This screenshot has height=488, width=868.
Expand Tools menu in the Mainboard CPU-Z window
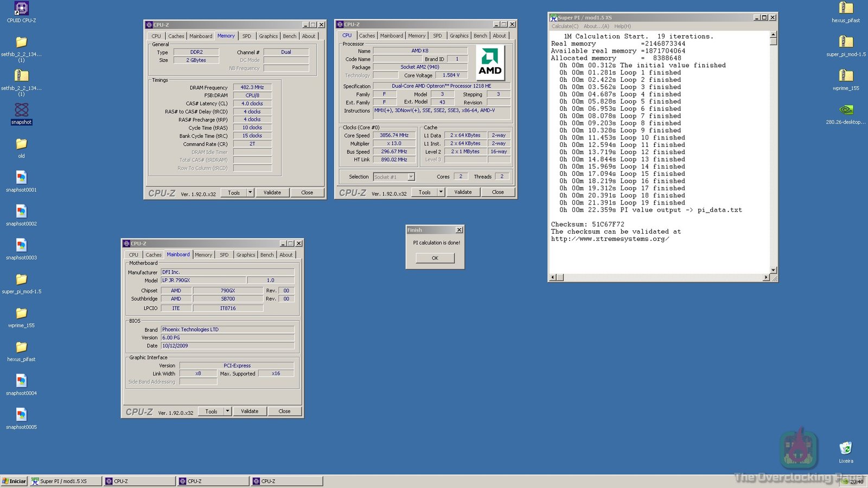click(x=214, y=411)
